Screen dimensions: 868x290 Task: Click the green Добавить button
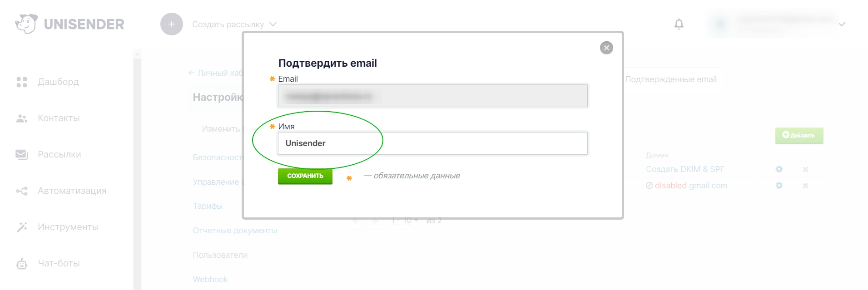(799, 135)
